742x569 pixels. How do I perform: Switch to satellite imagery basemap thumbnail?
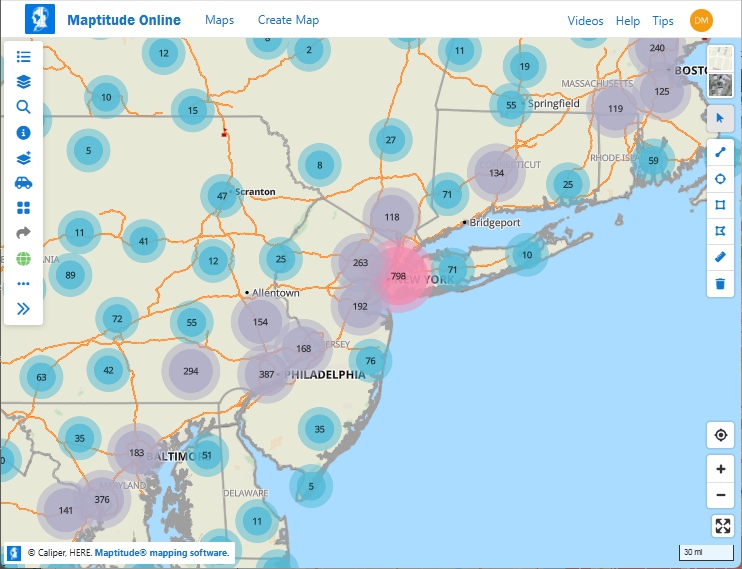tap(720, 84)
